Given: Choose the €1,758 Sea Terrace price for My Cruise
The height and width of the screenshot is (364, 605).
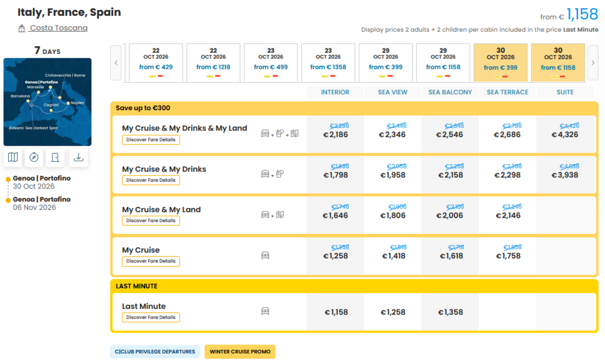Looking at the screenshot, I should [x=508, y=256].
